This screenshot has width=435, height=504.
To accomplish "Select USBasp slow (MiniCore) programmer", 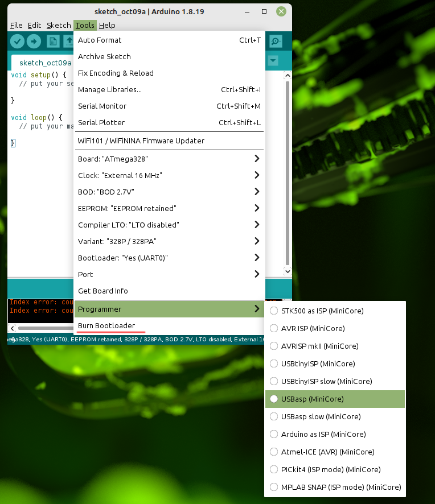I will point(335,416).
